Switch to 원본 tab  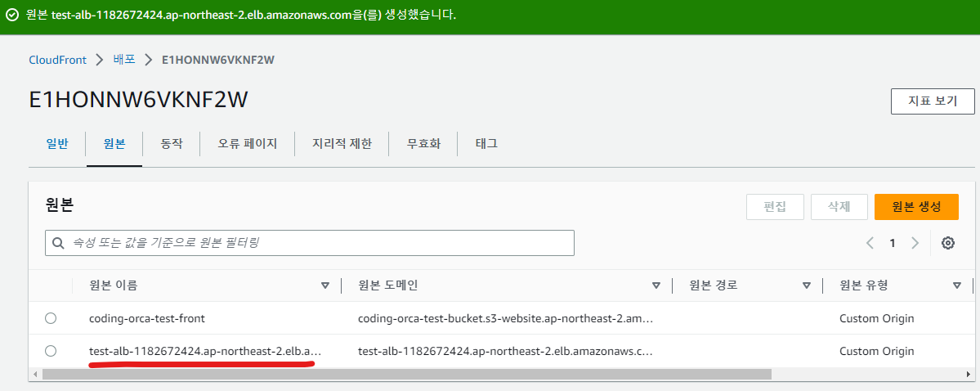(x=114, y=144)
